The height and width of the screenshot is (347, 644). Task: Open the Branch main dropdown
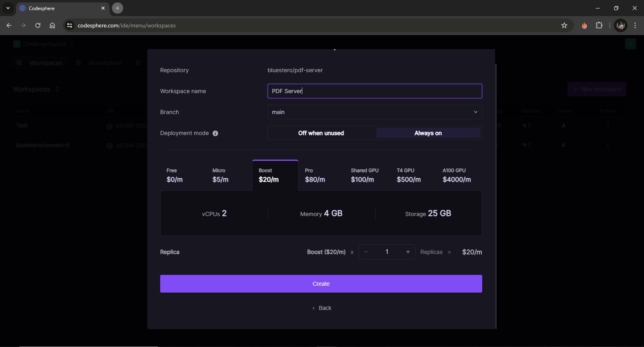click(x=375, y=112)
